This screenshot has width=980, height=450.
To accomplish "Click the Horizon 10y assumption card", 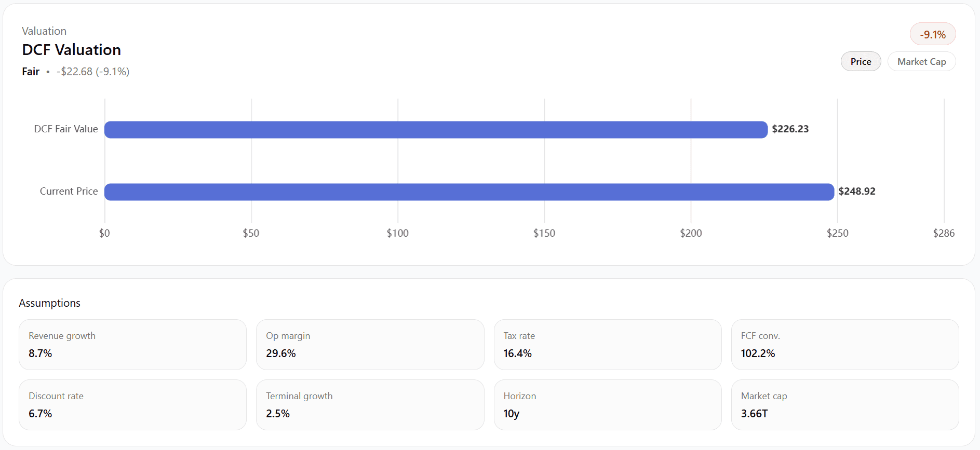I will (x=607, y=405).
